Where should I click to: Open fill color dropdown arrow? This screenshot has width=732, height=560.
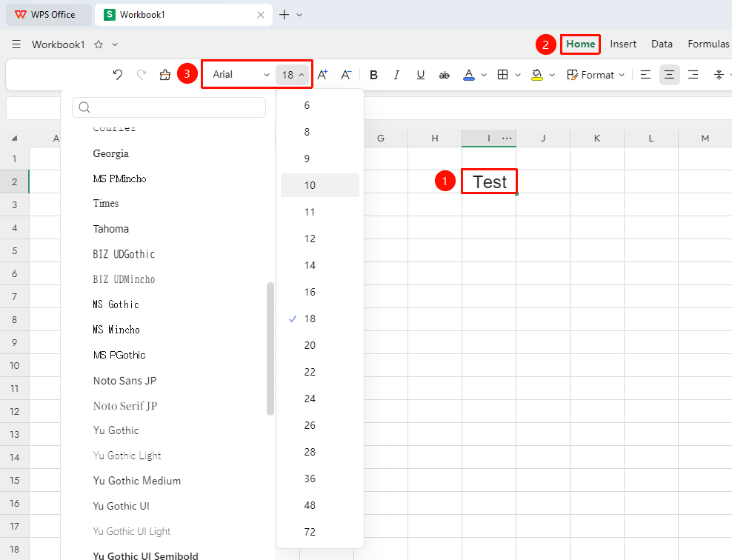point(552,75)
